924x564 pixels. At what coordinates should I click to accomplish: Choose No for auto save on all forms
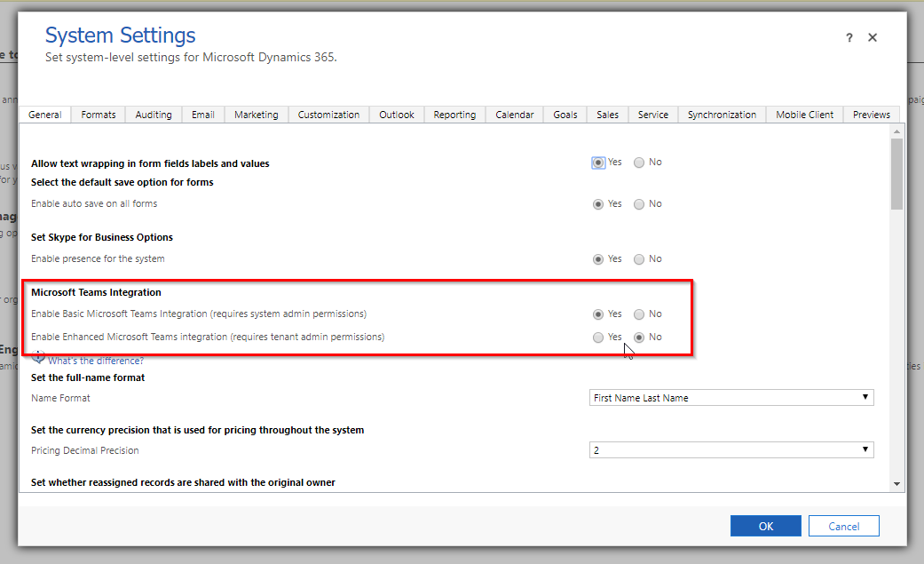tap(639, 204)
